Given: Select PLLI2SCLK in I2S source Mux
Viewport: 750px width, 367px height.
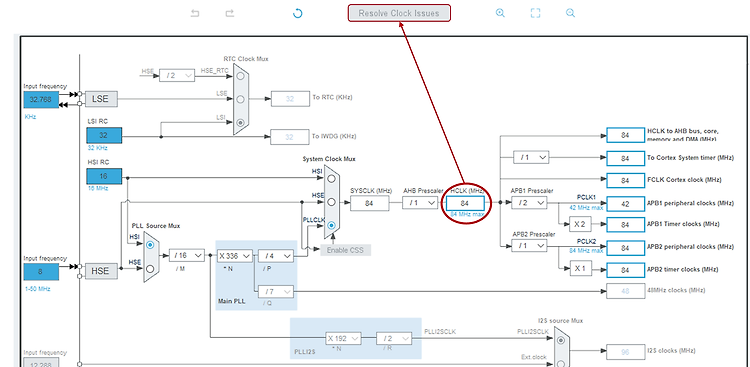Looking at the screenshot, I should click(x=561, y=340).
